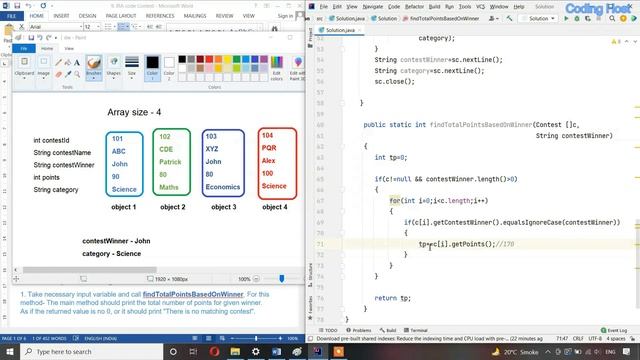Click the Type here to search box
Screen dimensions: 640x360
pyautogui.click(x=92, y=351)
